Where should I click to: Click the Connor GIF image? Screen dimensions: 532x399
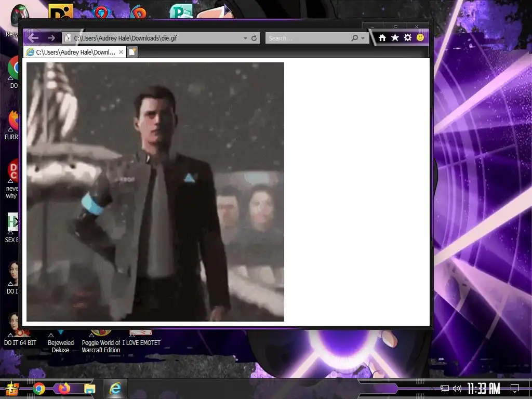(155, 192)
